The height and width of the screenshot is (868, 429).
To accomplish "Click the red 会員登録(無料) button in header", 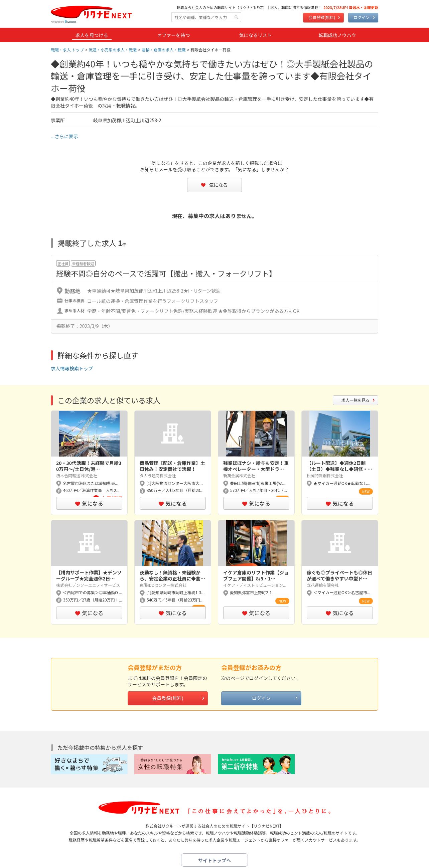I will 323,17.
